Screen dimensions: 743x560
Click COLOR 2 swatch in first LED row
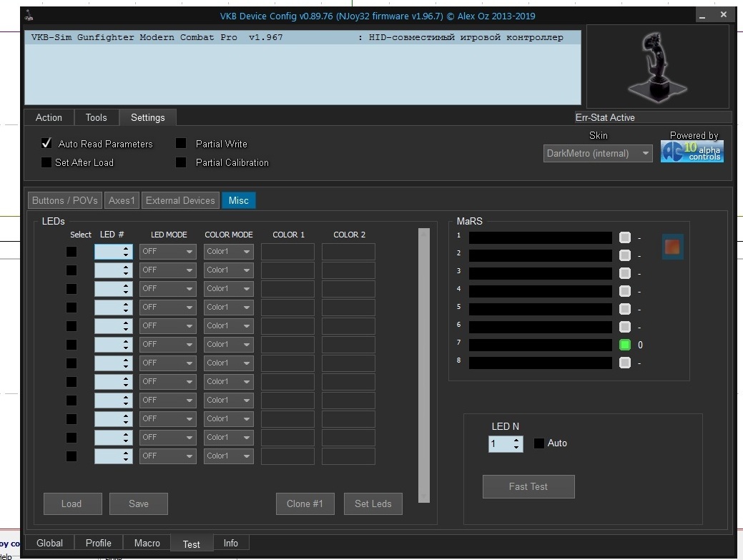pos(348,252)
